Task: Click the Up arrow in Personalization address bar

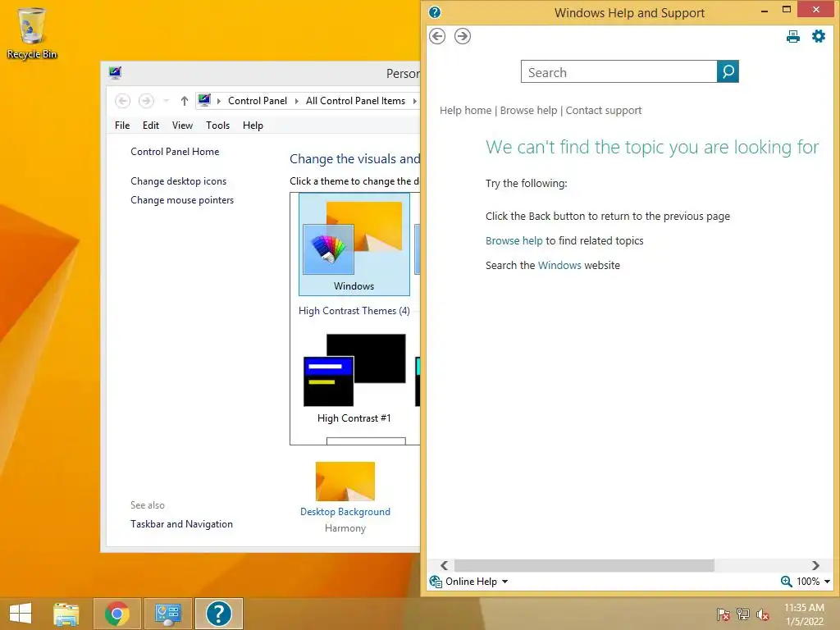Action: (185, 101)
